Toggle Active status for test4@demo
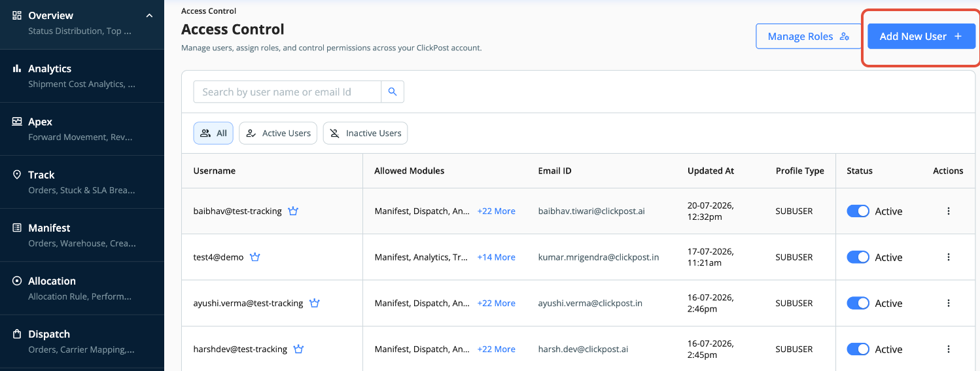This screenshot has height=371, width=980. pos(858,257)
